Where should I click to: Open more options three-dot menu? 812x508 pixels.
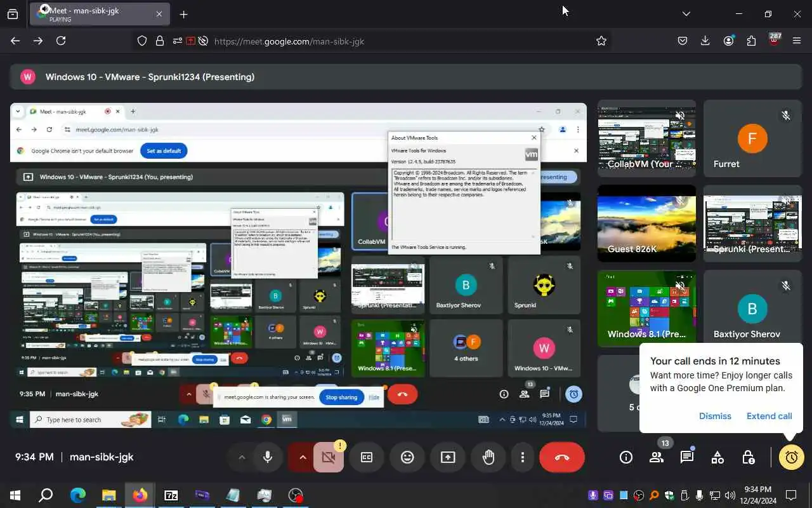[523, 457]
